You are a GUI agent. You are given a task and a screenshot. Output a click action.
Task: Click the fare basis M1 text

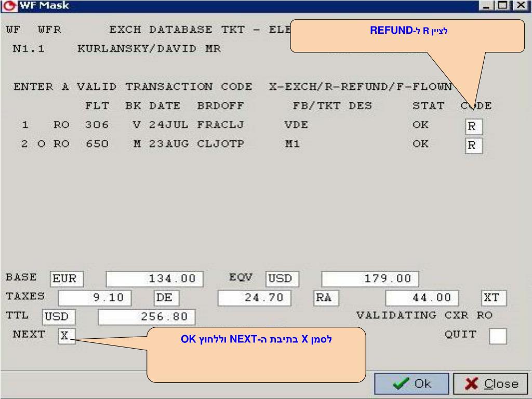(292, 144)
